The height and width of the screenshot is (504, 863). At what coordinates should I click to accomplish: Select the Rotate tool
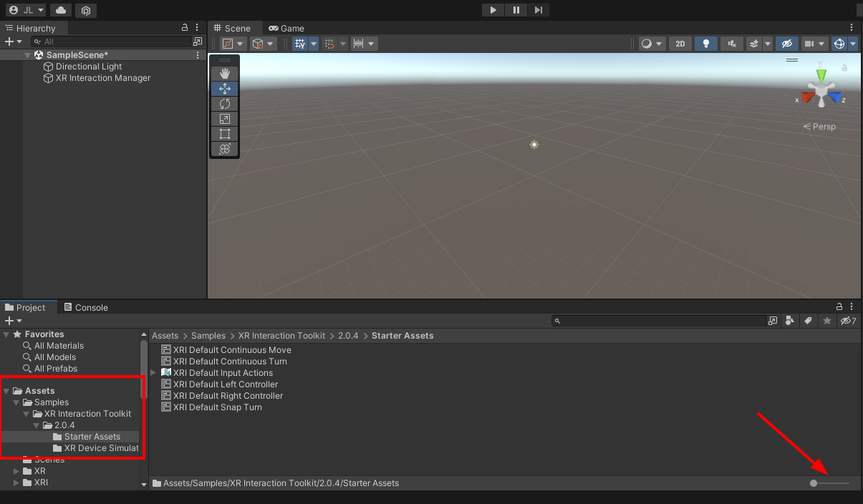224,103
